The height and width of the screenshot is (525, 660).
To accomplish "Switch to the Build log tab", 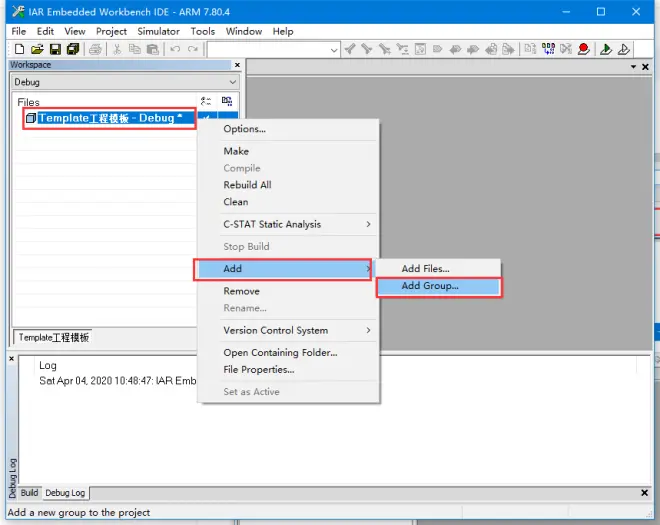I will [29, 493].
